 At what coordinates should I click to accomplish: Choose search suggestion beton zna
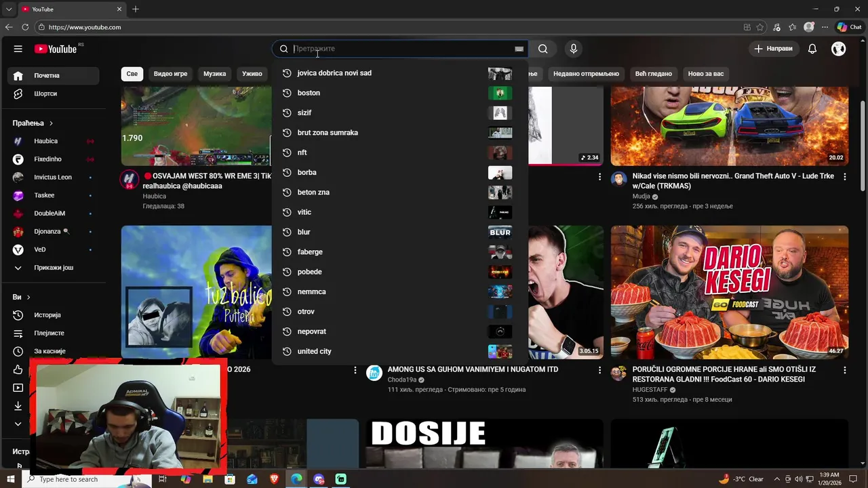399,192
